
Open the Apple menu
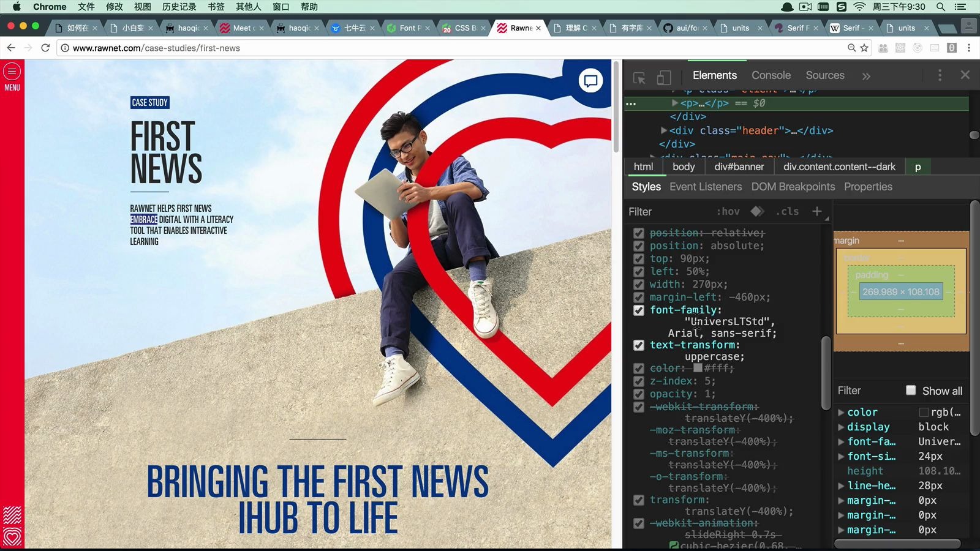(x=17, y=7)
